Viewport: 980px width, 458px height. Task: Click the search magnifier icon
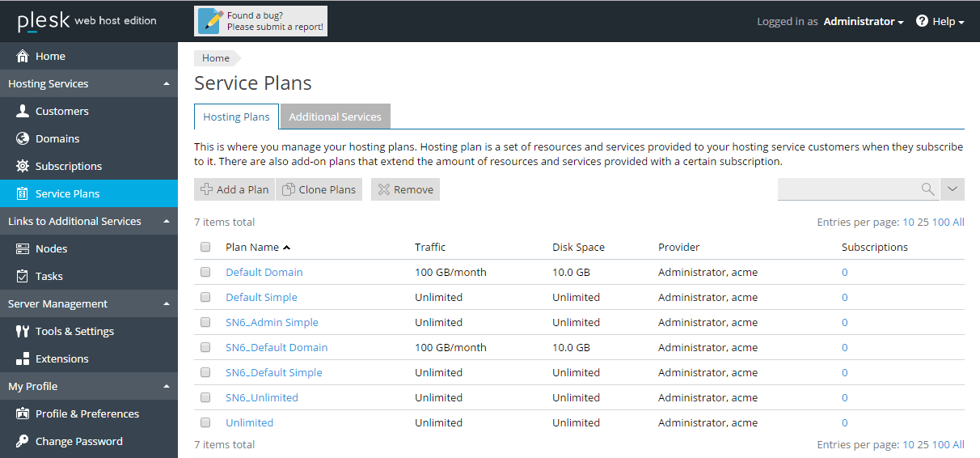pyautogui.click(x=927, y=189)
